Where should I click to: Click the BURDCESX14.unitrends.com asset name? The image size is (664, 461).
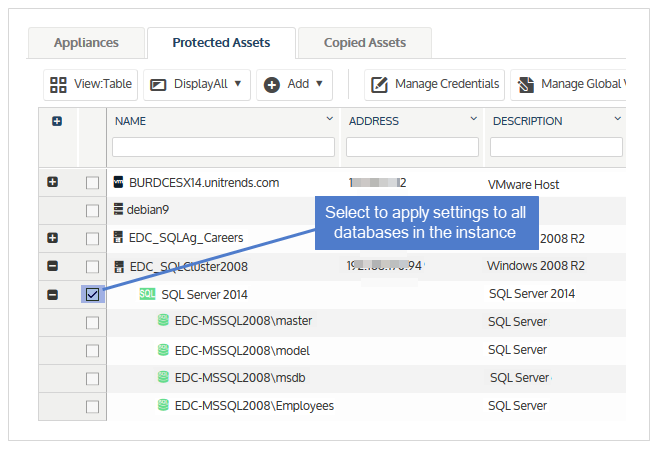click(204, 183)
